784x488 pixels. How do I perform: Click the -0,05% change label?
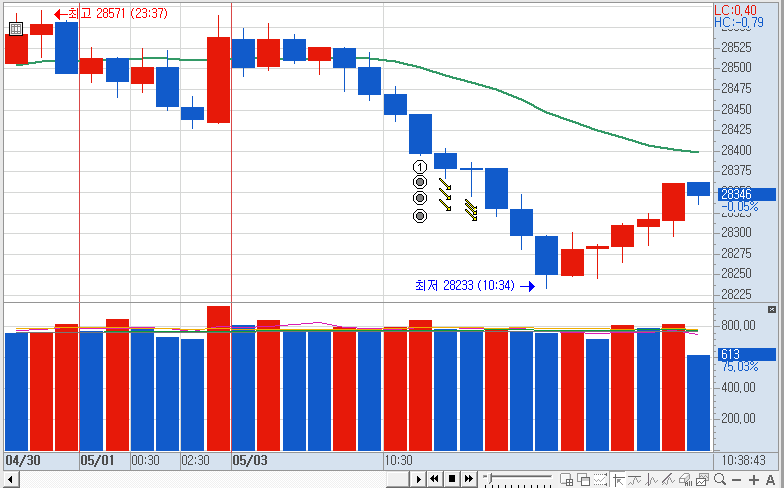tap(740, 206)
